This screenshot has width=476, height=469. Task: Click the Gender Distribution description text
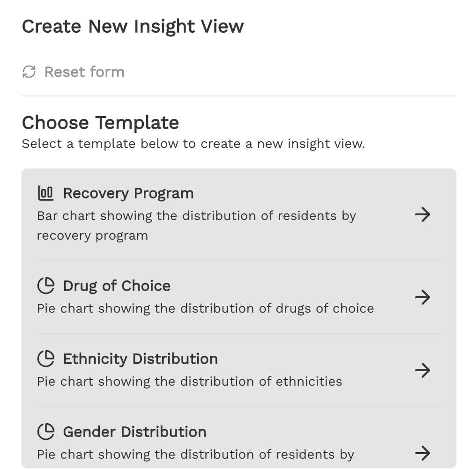[x=195, y=454]
